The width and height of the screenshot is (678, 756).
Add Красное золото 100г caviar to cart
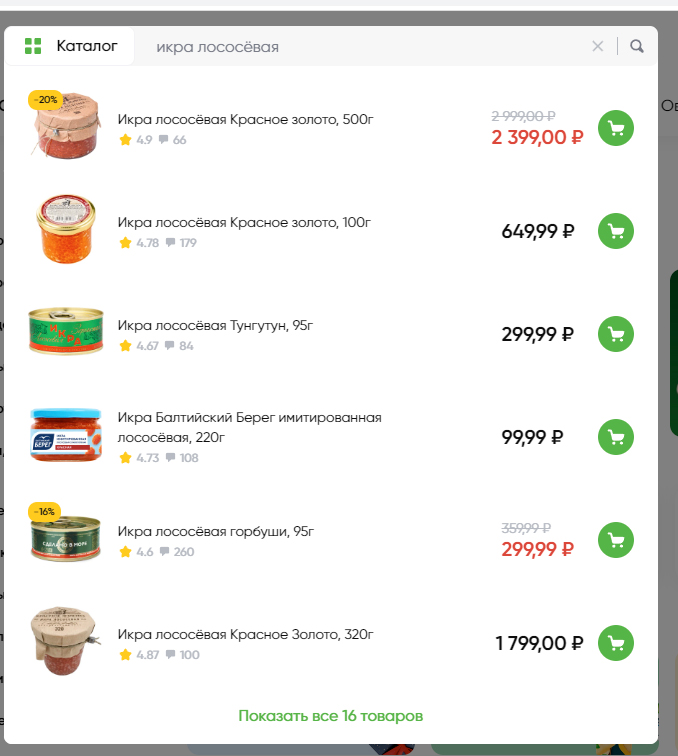click(x=616, y=231)
